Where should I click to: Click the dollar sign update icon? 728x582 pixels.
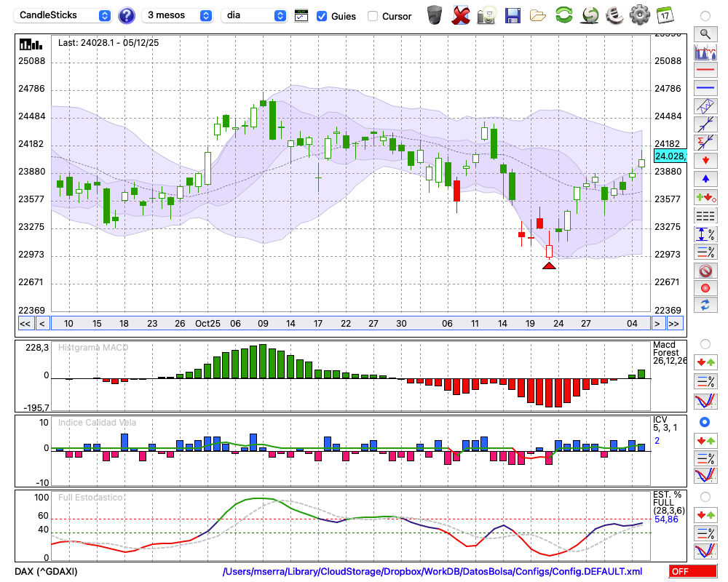(x=590, y=15)
